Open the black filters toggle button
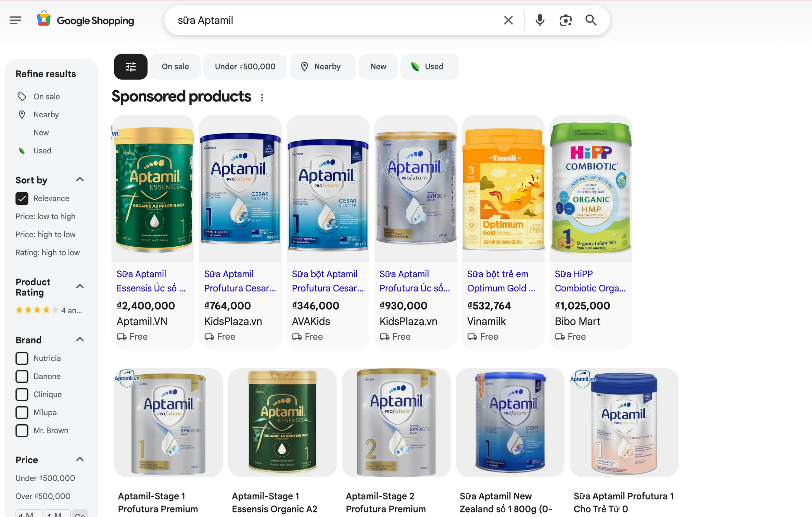This screenshot has width=812, height=517. click(131, 67)
